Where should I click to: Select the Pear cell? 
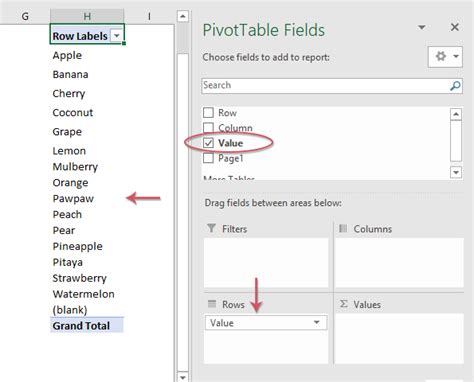click(x=87, y=230)
